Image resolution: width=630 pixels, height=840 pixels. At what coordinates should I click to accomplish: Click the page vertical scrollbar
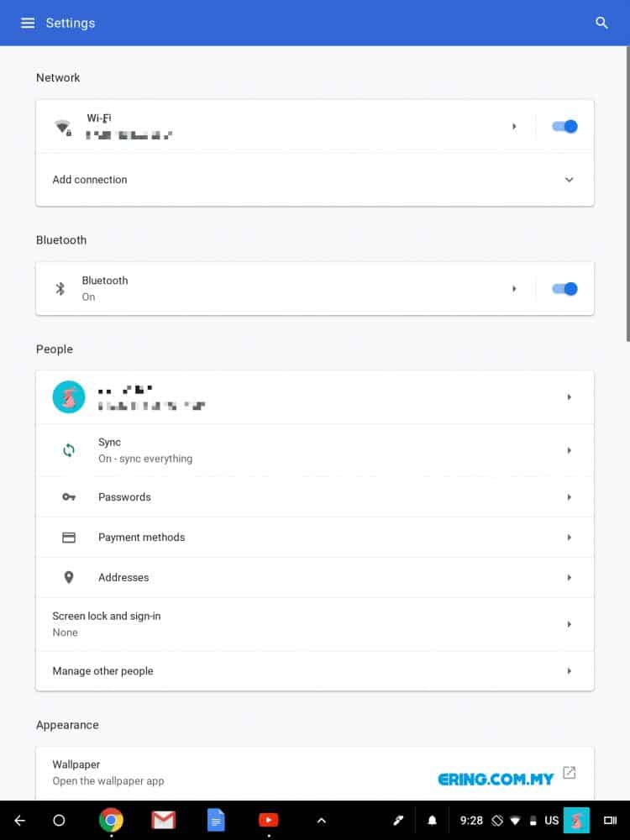point(627,193)
